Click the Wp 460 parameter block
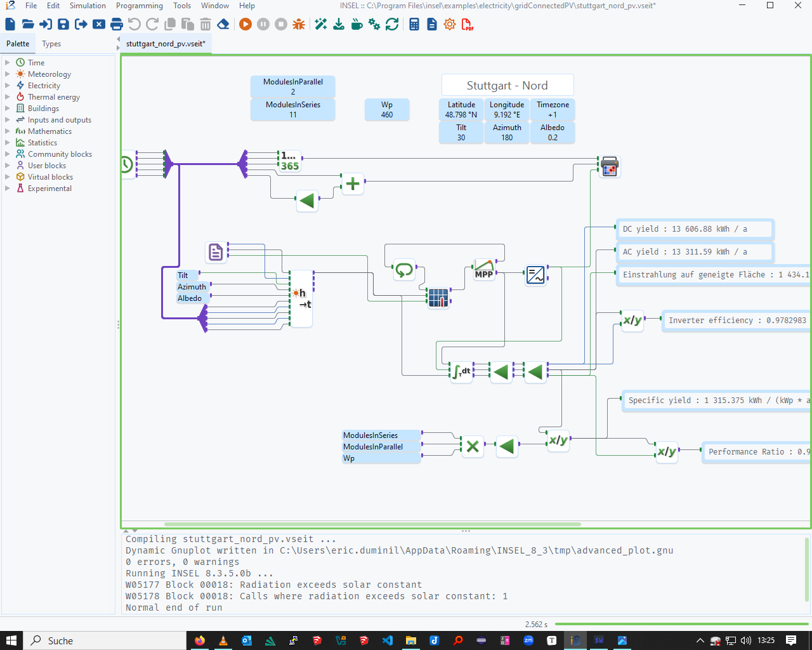 (387, 110)
